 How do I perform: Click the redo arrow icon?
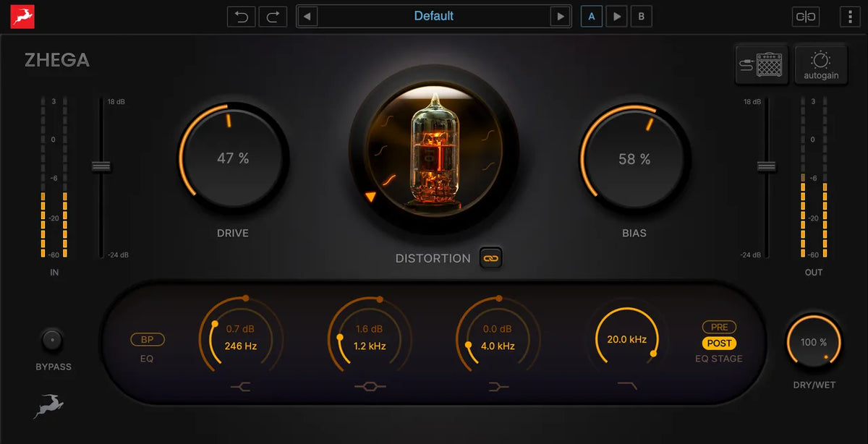pyautogui.click(x=272, y=16)
